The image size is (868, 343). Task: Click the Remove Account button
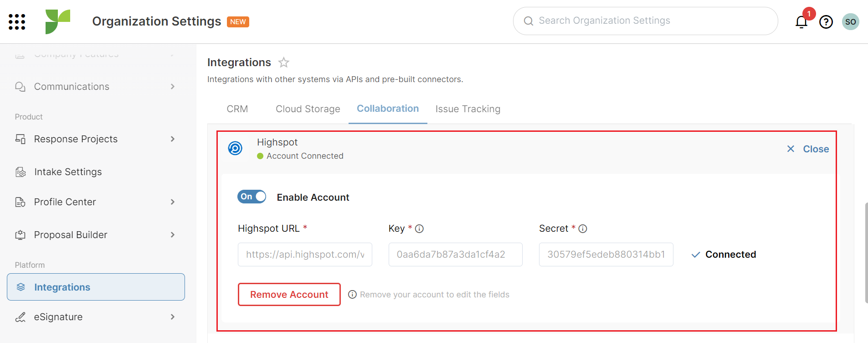(289, 295)
